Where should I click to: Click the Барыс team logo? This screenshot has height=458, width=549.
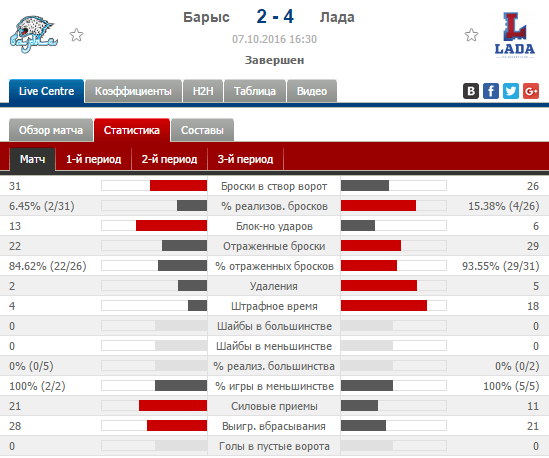tap(34, 34)
